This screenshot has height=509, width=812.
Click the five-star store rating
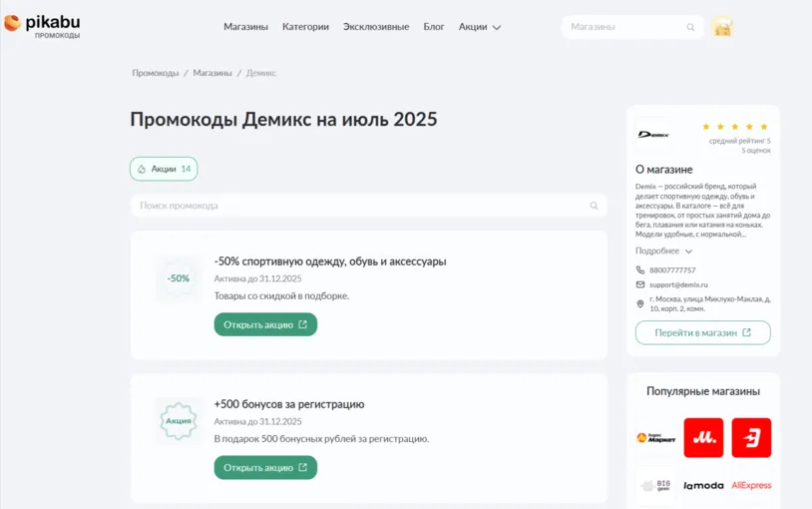tap(735, 127)
